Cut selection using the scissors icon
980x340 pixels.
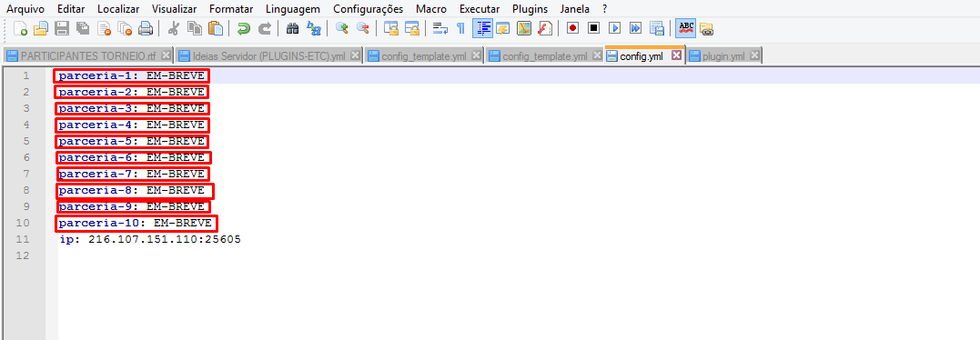(x=174, y=28)
